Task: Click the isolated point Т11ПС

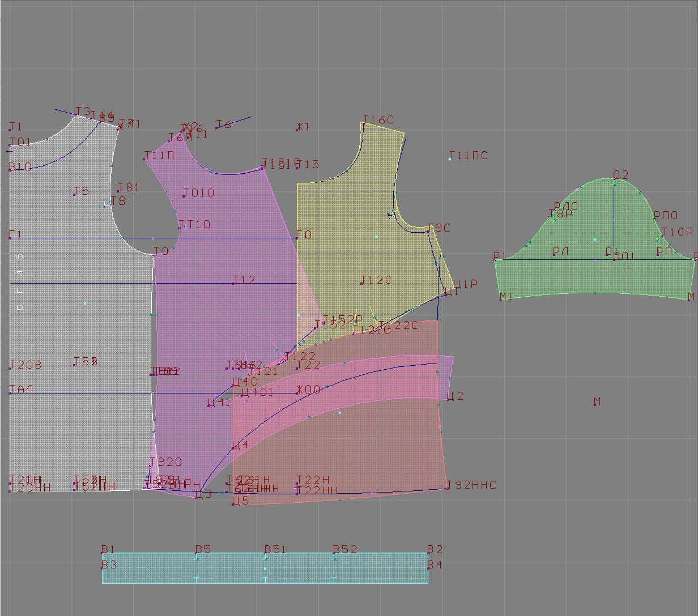Action: coord(450,159)
